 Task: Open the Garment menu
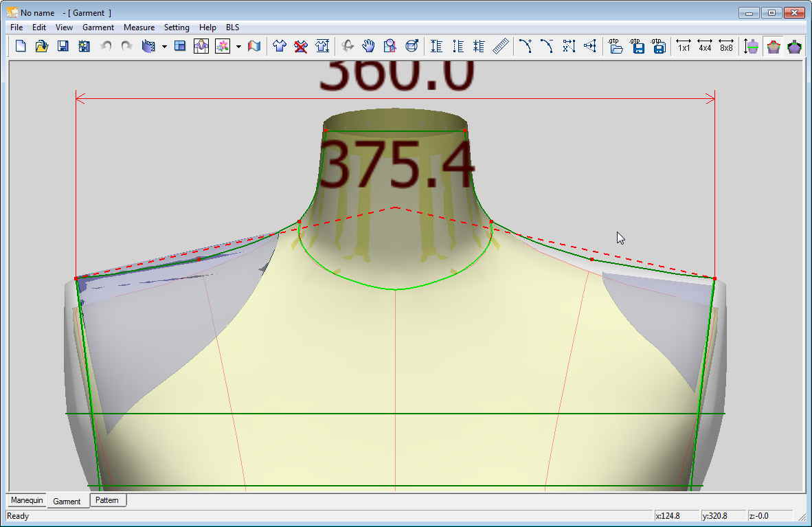point(98,27)
